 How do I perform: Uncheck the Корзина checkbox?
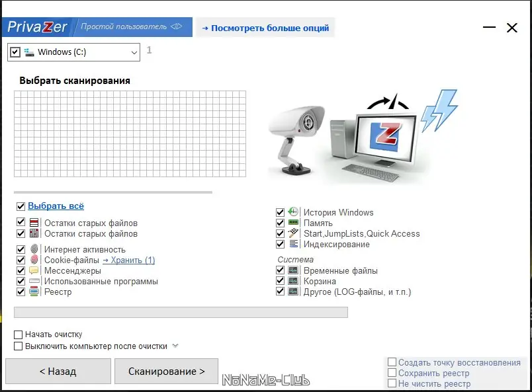coord(280,281)
